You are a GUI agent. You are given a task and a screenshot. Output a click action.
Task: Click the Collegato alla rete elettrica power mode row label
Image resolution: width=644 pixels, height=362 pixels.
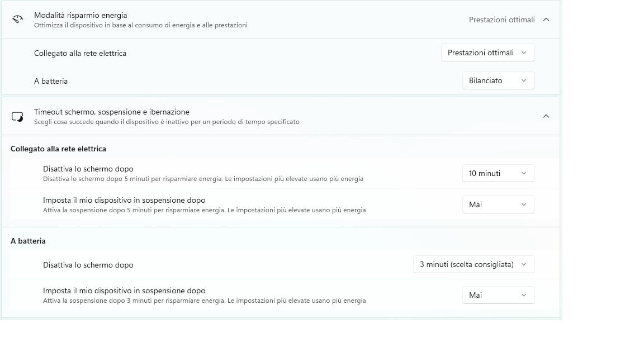pyautogui.click(x=80, y=53)
